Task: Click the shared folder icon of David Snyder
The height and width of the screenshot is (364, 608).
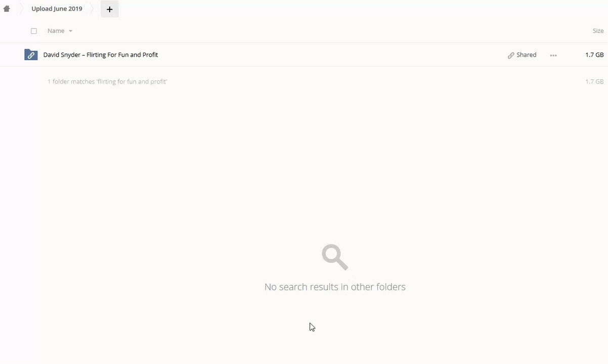Action: [31, 55]
